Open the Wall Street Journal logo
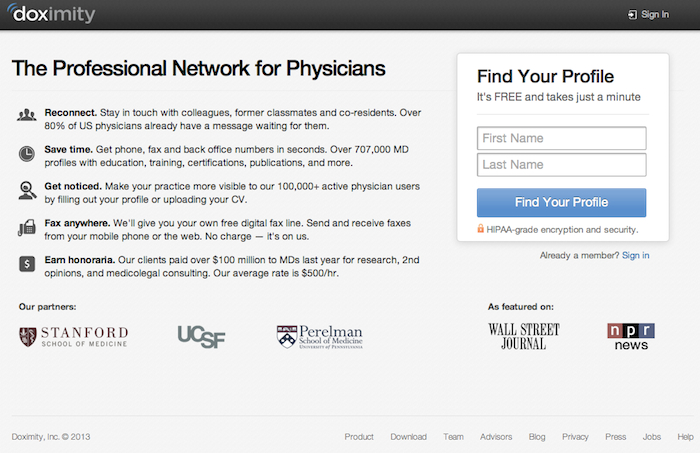Screen dimensions: 700x453 coord(524,337)
